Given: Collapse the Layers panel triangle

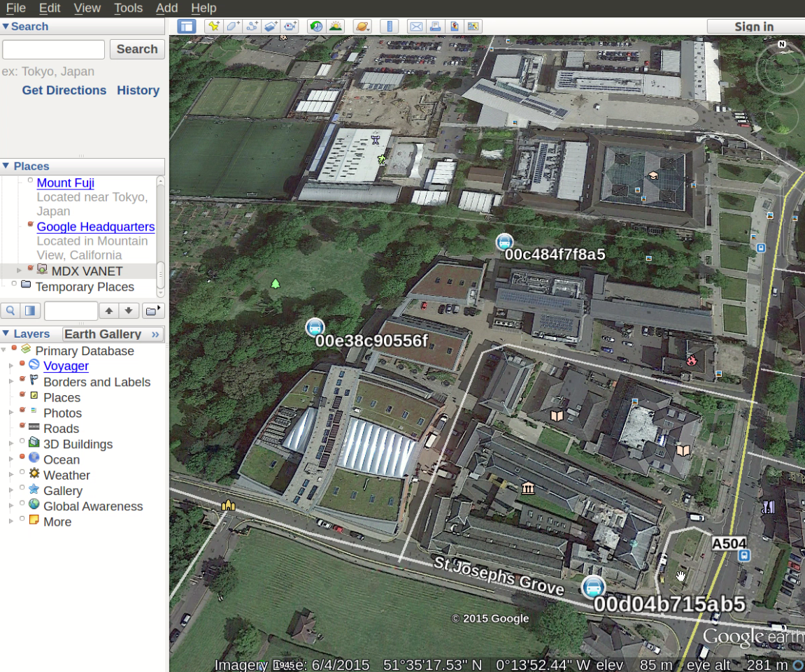Looking at the screenshot, I should (x=6, y=333).
